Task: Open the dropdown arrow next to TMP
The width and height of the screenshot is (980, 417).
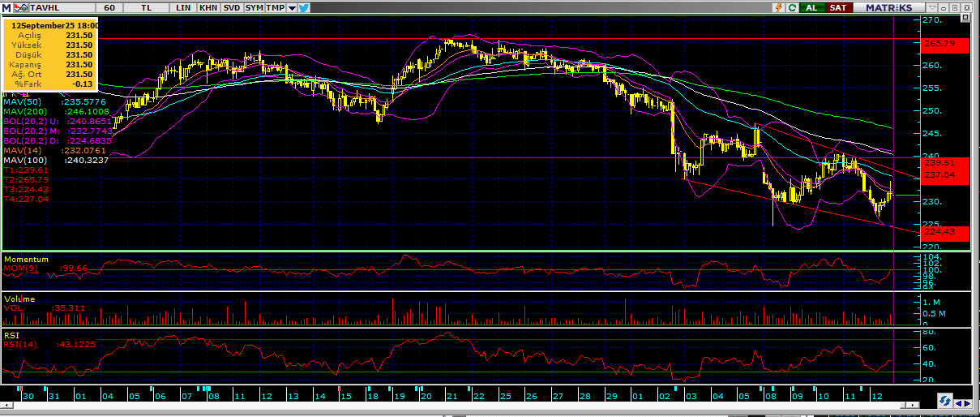Action: point(292,7)
